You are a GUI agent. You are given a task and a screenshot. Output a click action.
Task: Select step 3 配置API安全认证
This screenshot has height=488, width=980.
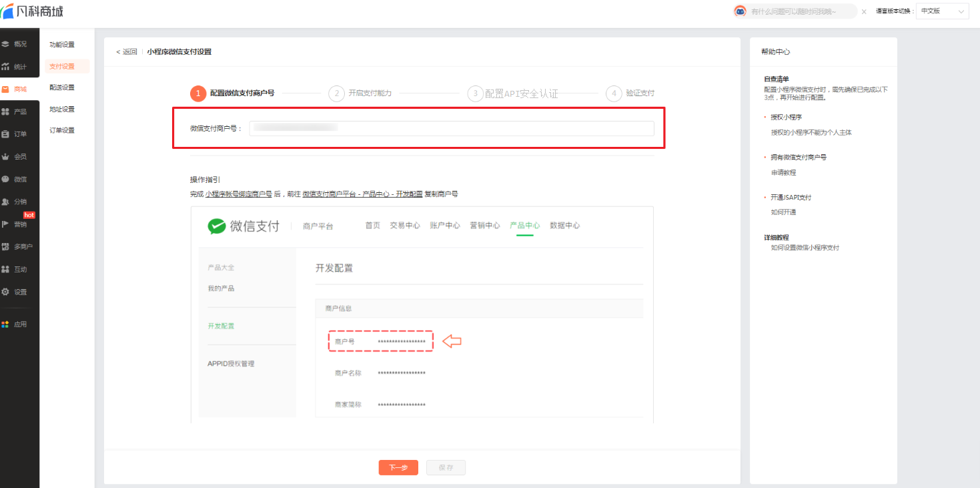pyautogui.click(x=513, y=93)
